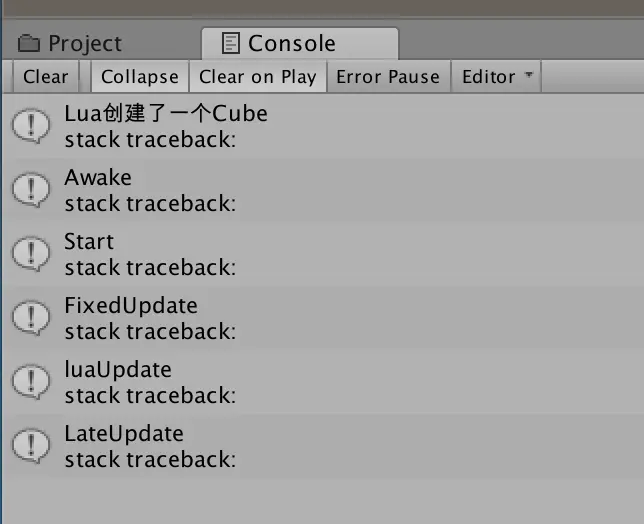Click the info icon beside the luaUpdate log
The image size is (644, 524).
(x=31, y=382)
